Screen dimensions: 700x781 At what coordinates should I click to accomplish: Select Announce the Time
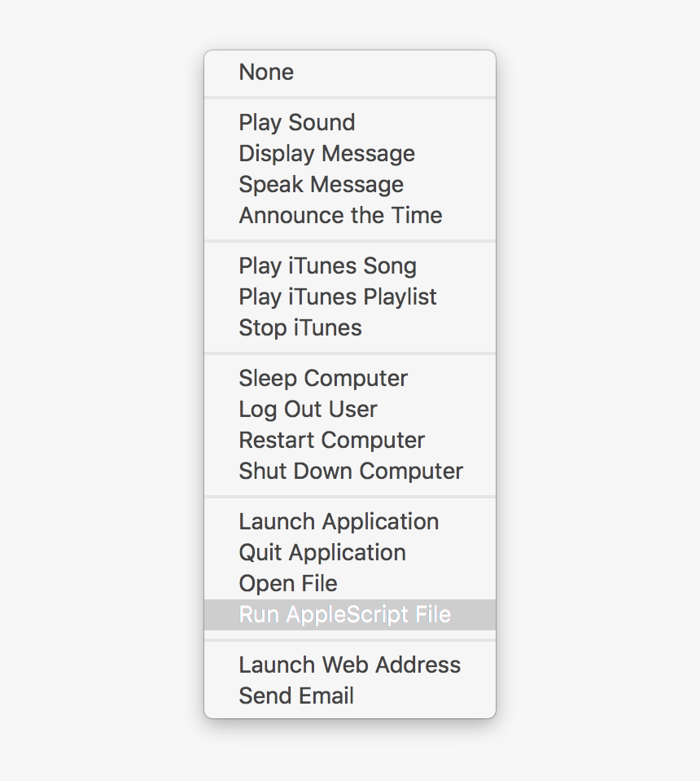coord(340,215)
